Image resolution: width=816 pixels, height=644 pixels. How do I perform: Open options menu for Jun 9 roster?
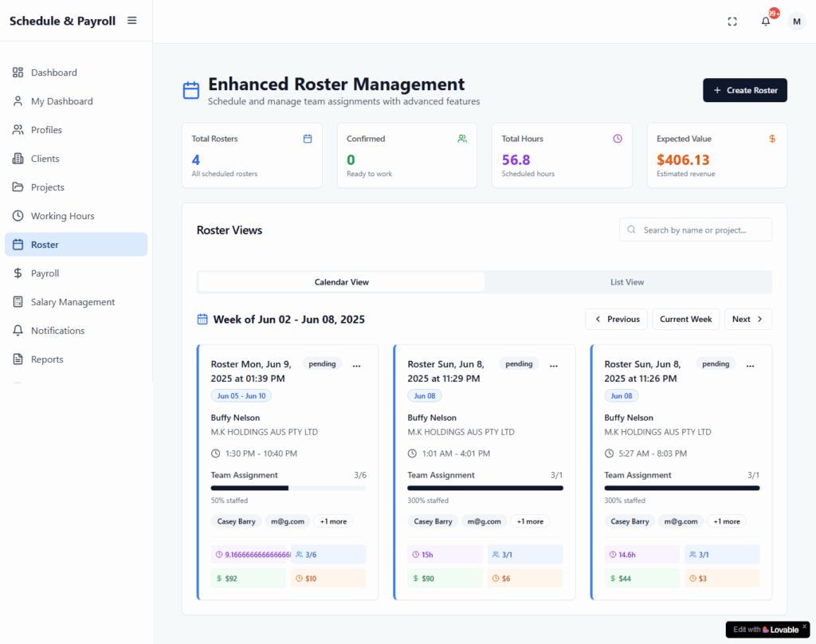coord(356,364)
